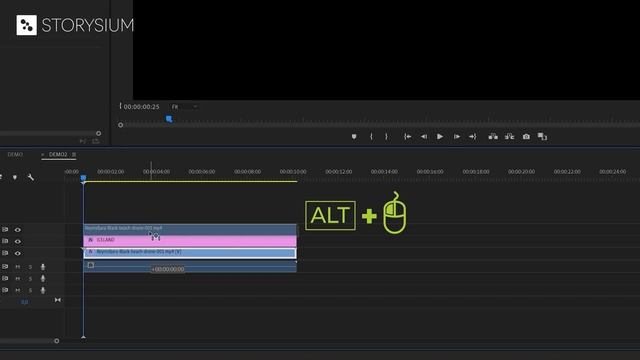The image size is (640, 360).
Task: Mute the third audio track
Action: [x=18, y=290]
